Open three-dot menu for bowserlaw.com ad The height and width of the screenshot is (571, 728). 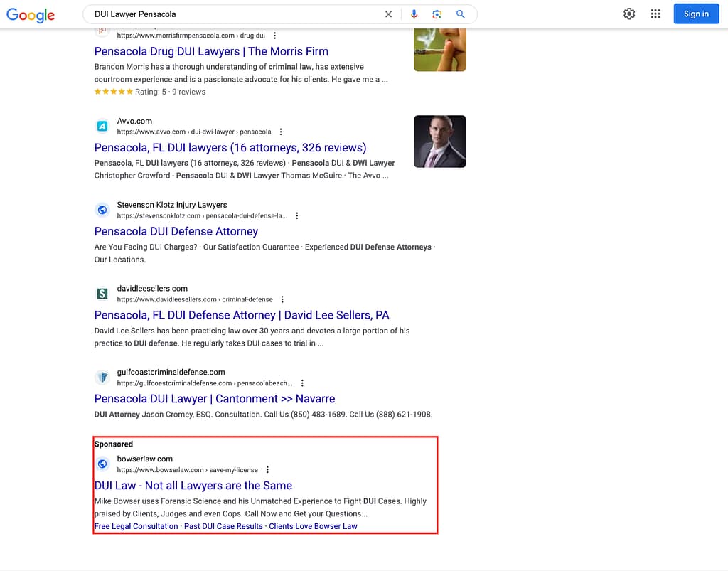(x=267, y=470)
